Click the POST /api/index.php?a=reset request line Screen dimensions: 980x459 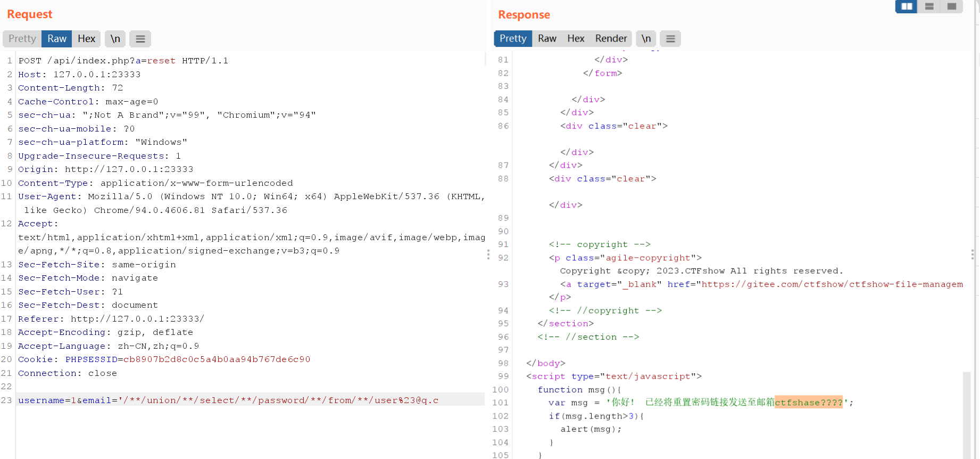click(123, 61)
